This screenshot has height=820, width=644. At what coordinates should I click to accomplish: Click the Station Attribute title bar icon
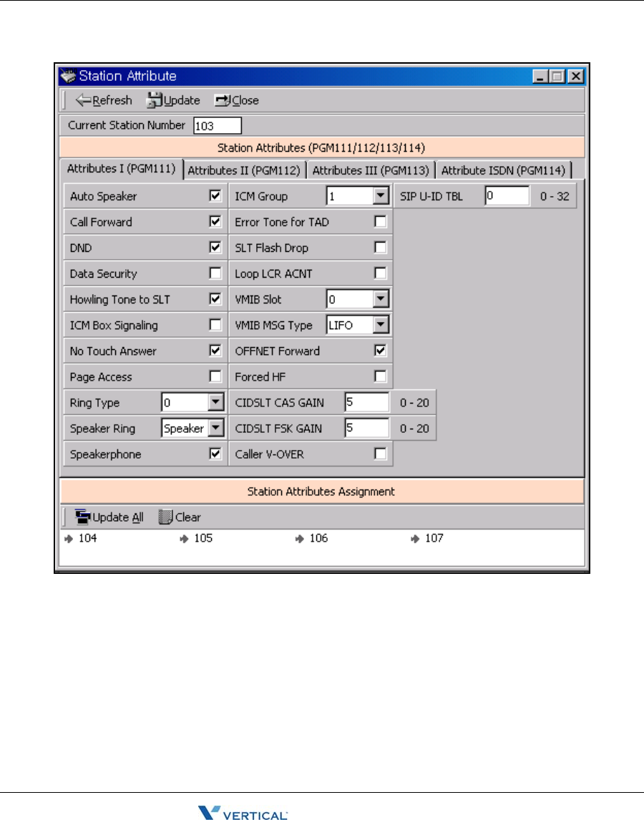(68, 76)
